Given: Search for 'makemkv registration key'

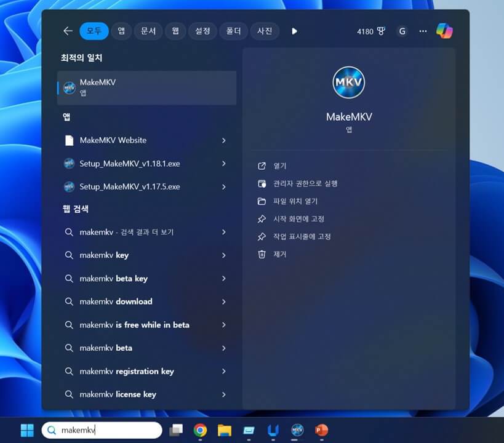Looking at the screenshot, I should coord(127,371).
